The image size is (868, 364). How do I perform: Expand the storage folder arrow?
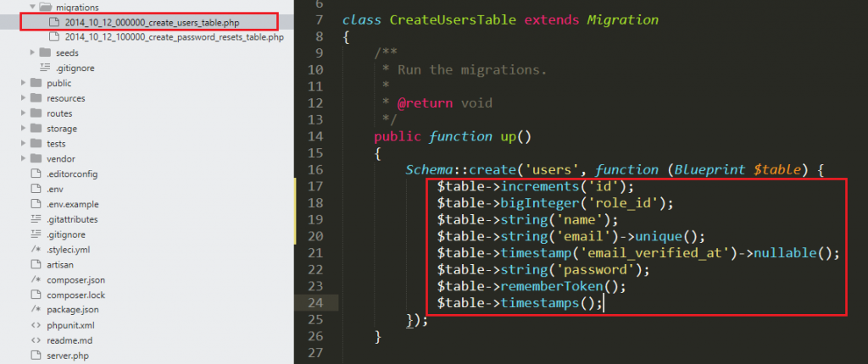pyautogui.click(x=23, y=129)
